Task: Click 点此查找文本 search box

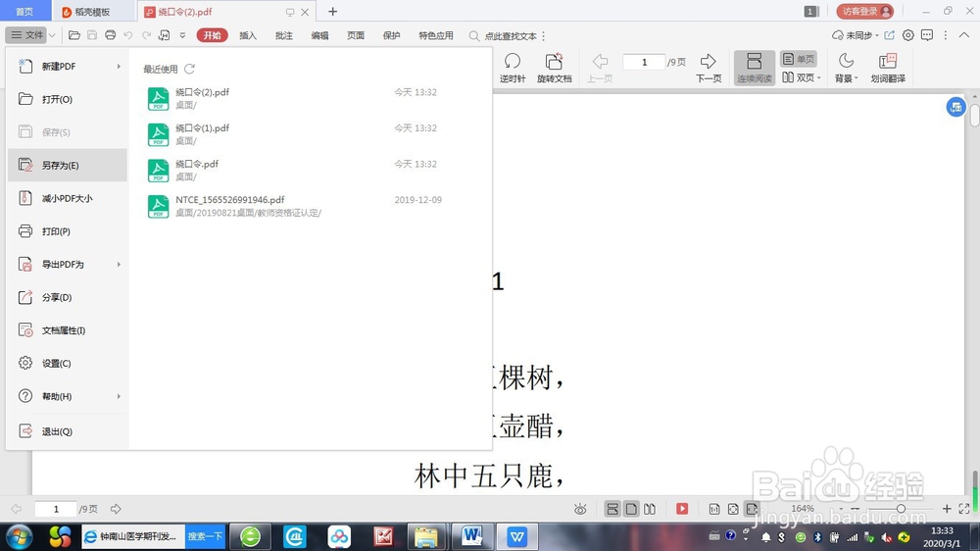Action: coord(503,35)
